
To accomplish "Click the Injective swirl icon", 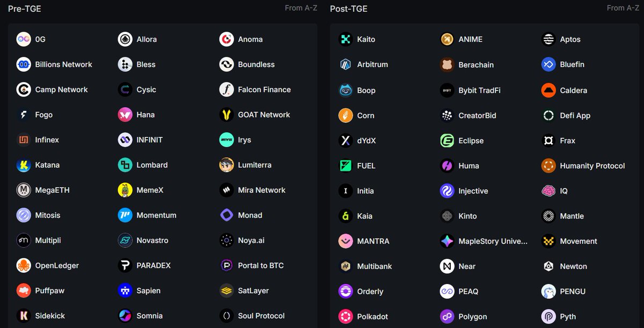I will click(447, 190).
